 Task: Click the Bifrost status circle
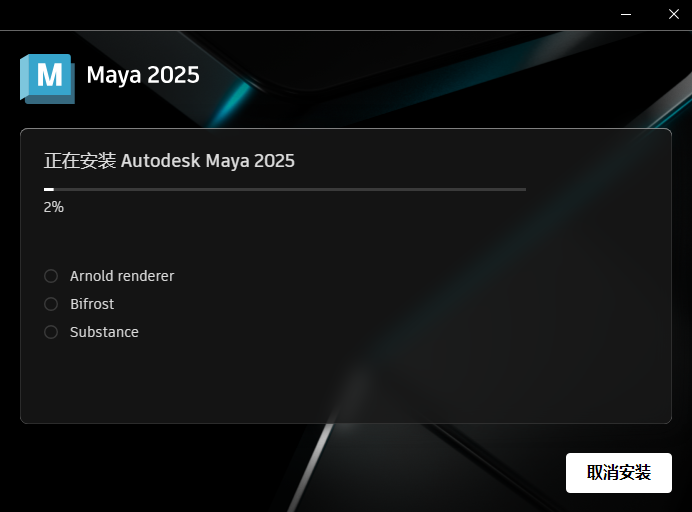51,304
